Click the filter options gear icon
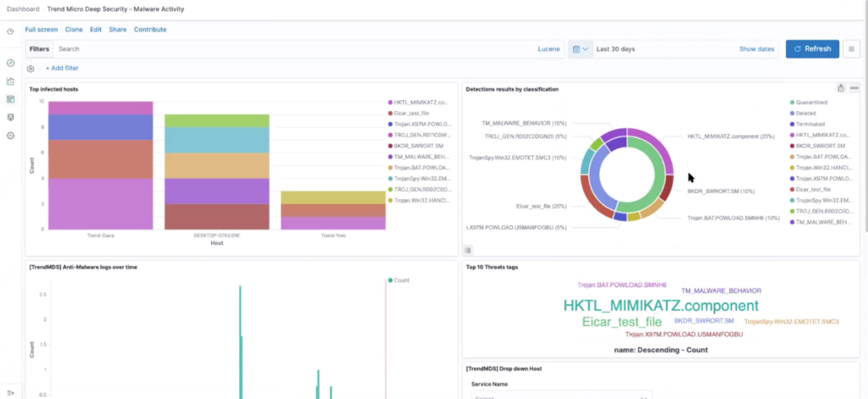The height and width of the screenshot is (399, 868). (31, 69)
